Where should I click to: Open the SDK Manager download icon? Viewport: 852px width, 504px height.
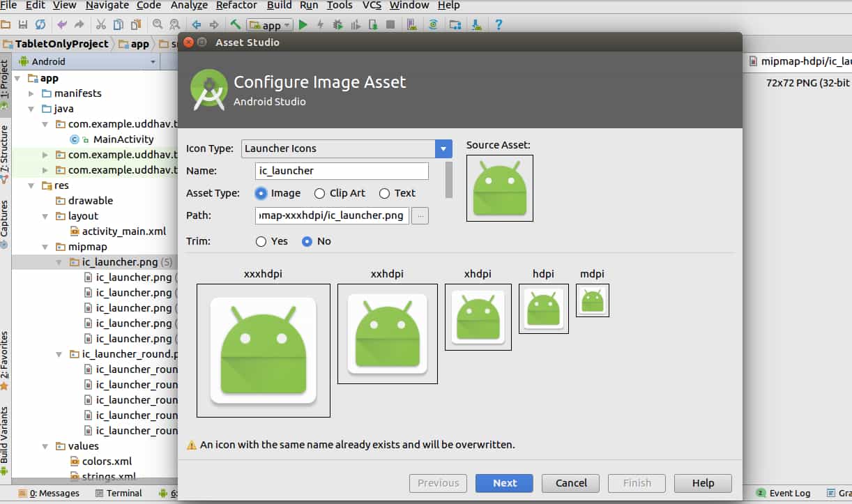(x=477, y=24)
